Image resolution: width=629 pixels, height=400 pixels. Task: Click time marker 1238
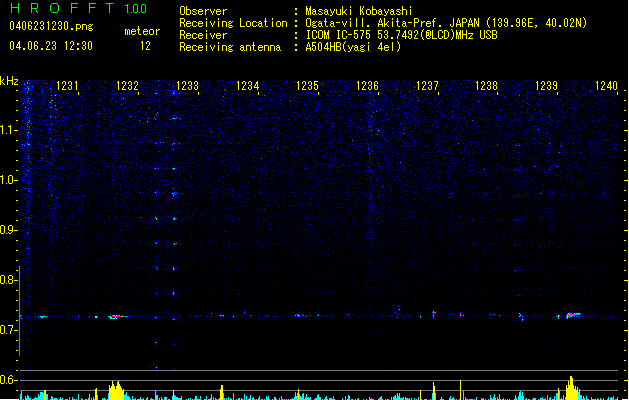(x=486, y=86)
